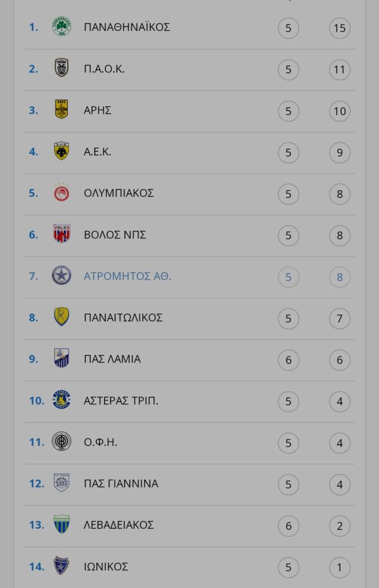Click the PAOK club crest icon

(x=61, y=68)
